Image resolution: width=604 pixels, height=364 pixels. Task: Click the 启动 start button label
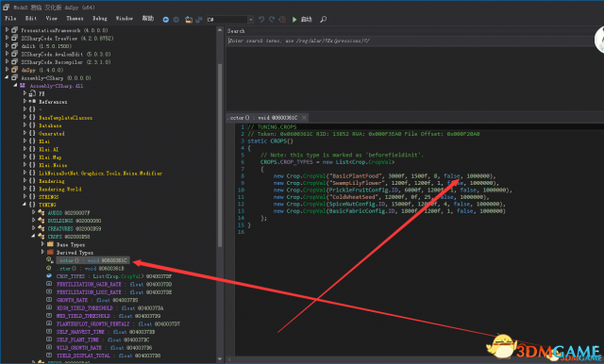(x=306, y=19)
